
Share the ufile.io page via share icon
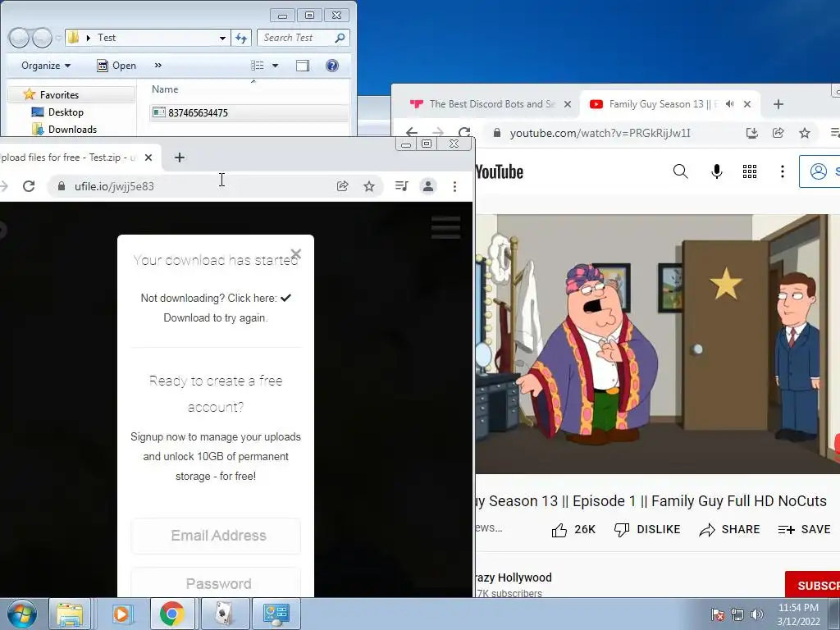pyautogui.click(x=342, y=186)
